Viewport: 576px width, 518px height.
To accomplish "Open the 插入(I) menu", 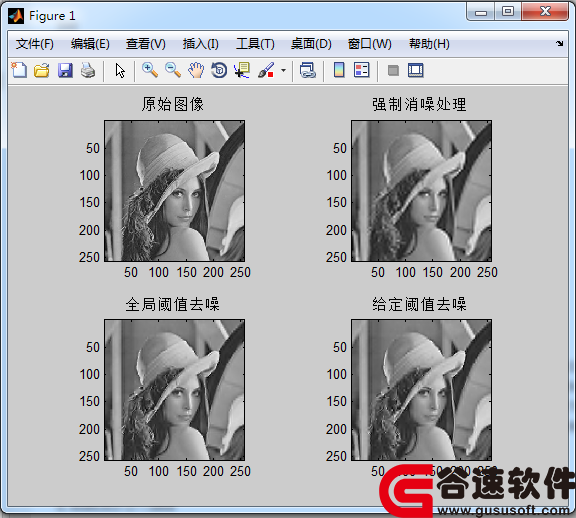I will [201, 44].
